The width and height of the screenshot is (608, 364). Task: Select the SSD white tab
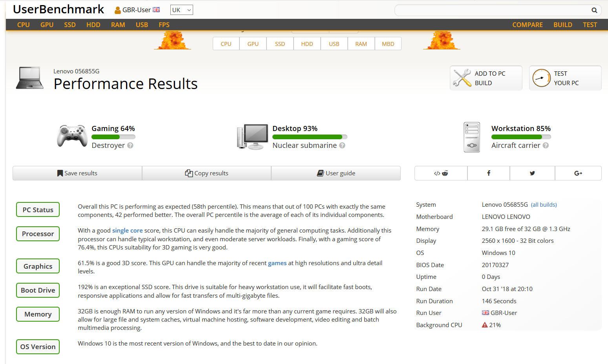(280, 44)
